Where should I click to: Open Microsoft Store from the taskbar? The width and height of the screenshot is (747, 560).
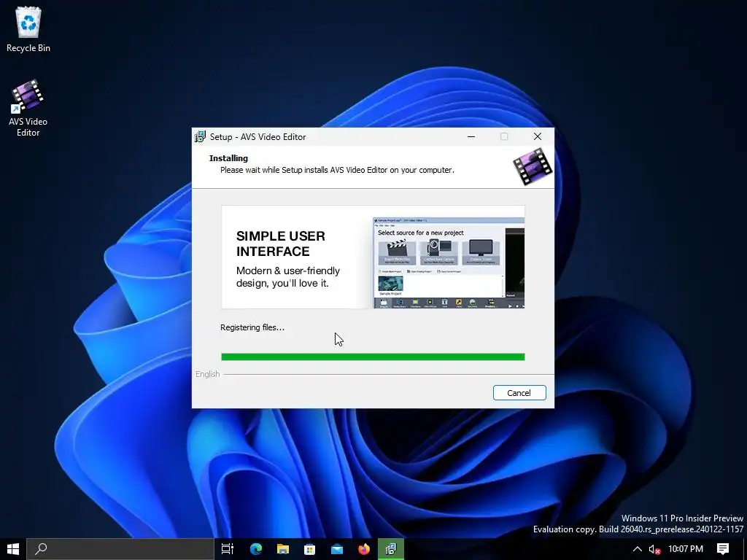pos(309,549)
